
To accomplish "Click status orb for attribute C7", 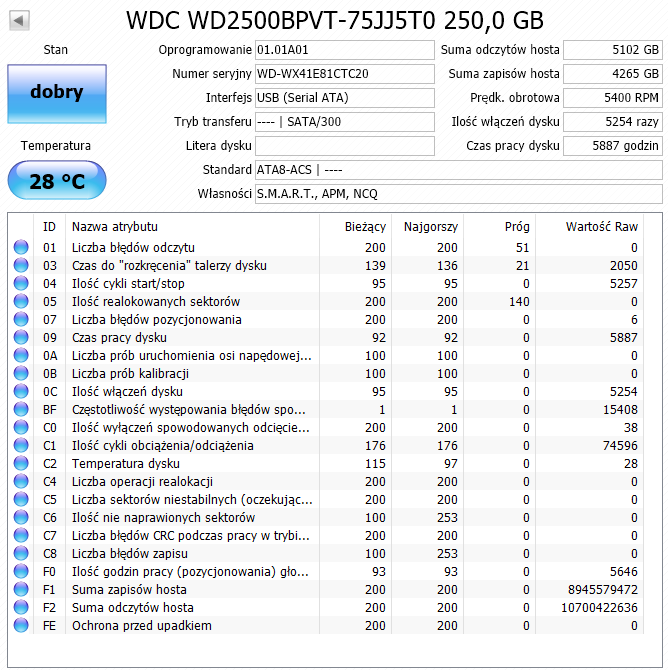I will pyautogui.click(x=21, y=535).
